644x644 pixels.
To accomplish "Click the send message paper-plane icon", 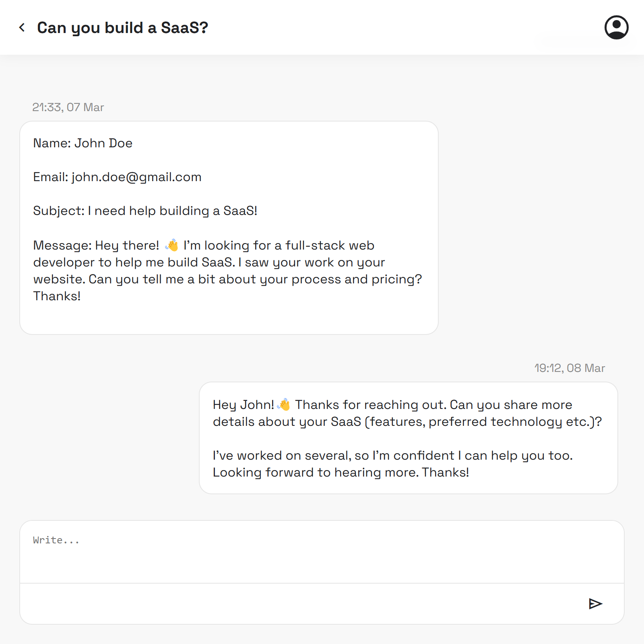I will point(595,603).
